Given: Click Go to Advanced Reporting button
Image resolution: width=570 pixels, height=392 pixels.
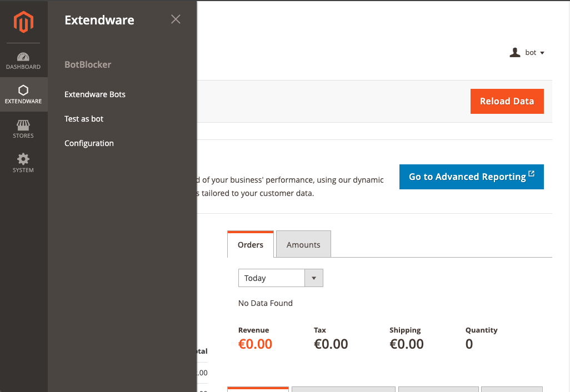Looking at the screenshot, I should (472, 177).
